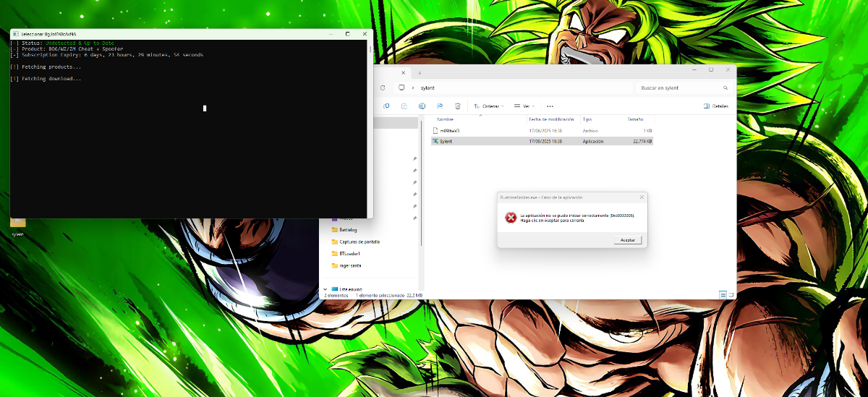Click the Copy icon in Explorer toolbar
Viewport: 868px width, 397px height.
pos(387,106)
